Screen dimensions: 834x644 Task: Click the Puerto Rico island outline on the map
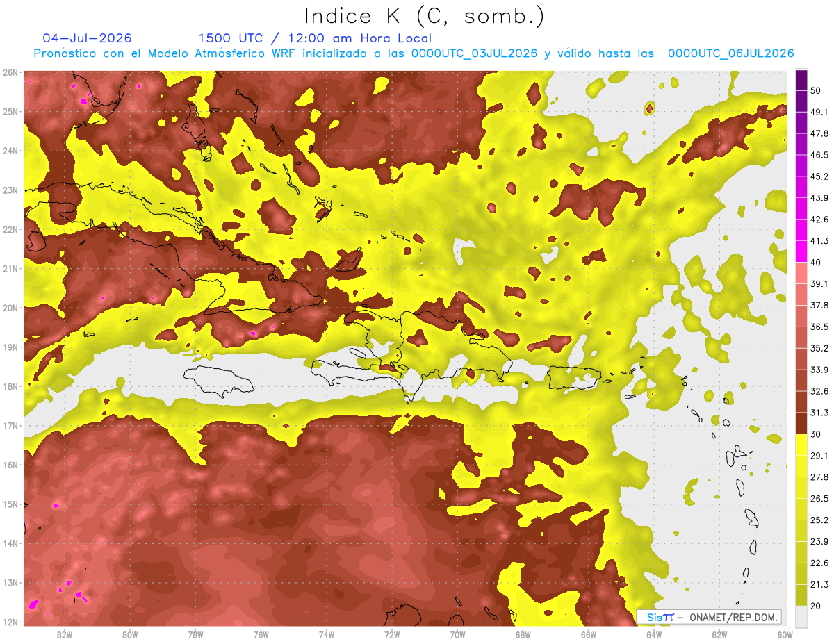pyautogui.click(x=574, y=377)
